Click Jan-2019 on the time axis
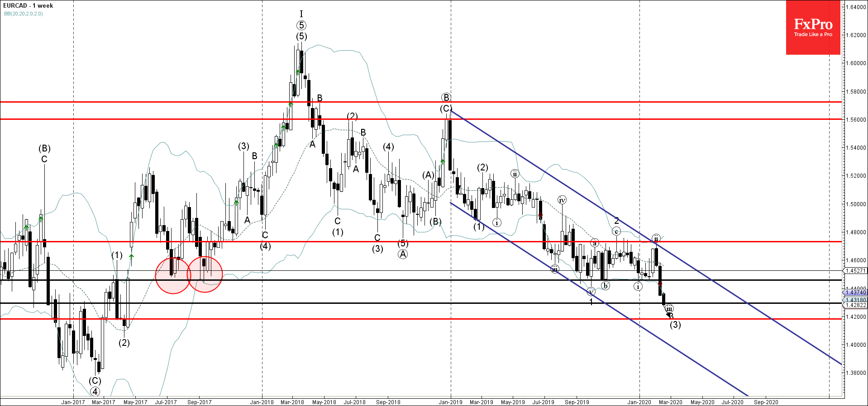The width and height of the screenshot is (868, 406). (x=450, y=402)
